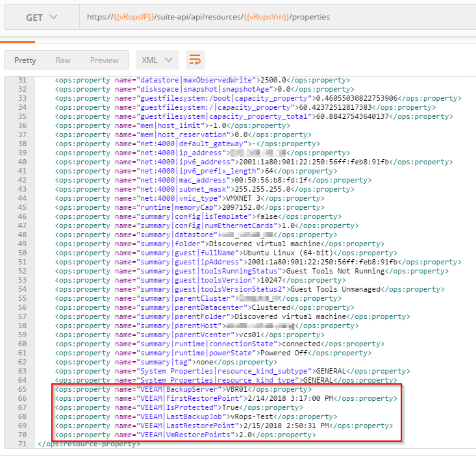Toggle the line wrap icon
The width and height of the screenshot is (476, 458).
coord(195,60)
